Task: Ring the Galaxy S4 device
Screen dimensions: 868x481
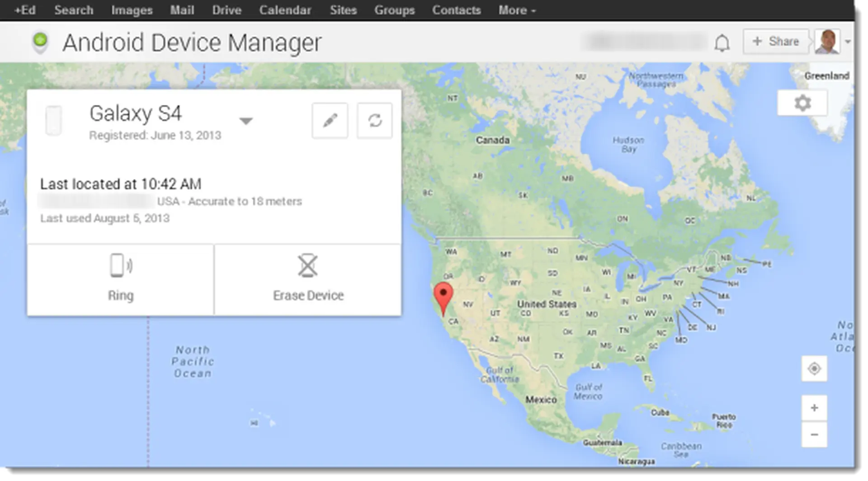Action: [121, 279]
